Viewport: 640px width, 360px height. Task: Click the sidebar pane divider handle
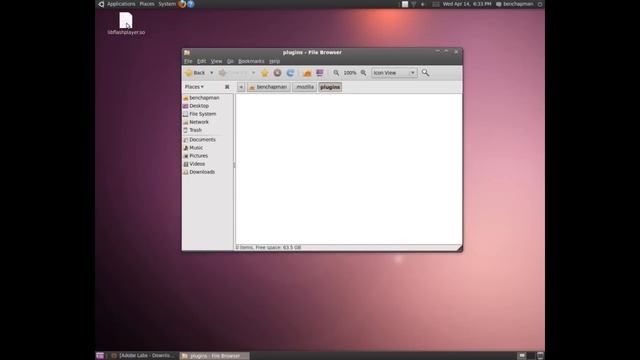(234, 165)
